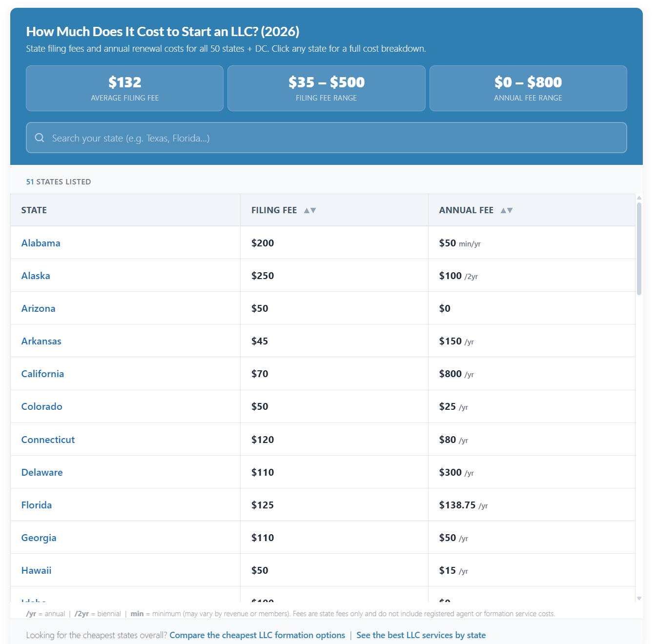Open the Alaska state link
656x644 pixels.
[x=36, y=276]
